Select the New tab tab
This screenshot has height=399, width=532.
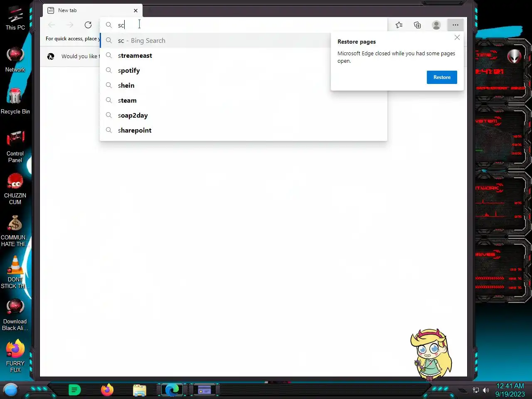(93, 10)
